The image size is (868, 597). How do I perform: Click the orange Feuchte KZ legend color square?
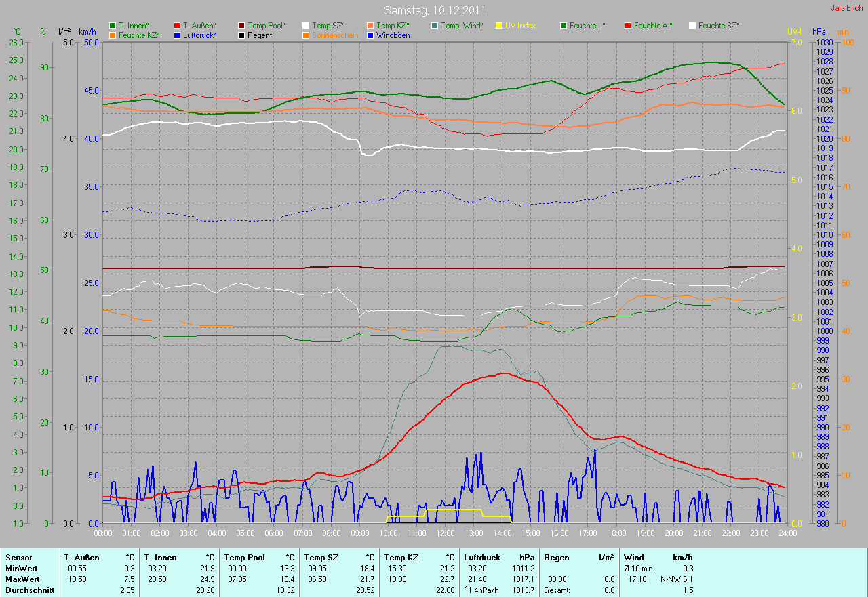click(113, 35)
